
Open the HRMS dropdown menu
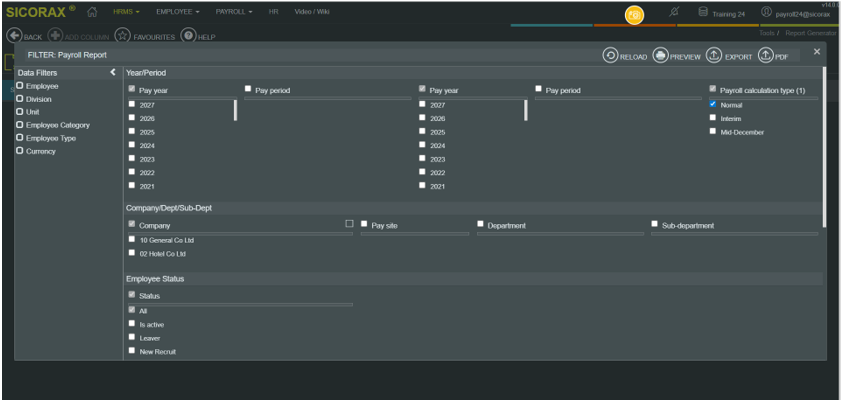coord(127,12)
